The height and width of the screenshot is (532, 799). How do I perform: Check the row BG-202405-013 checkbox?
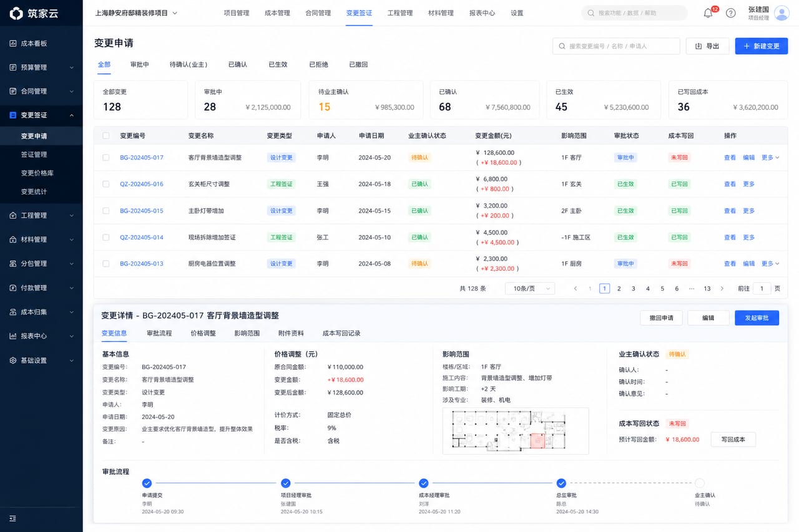(106, 264)
